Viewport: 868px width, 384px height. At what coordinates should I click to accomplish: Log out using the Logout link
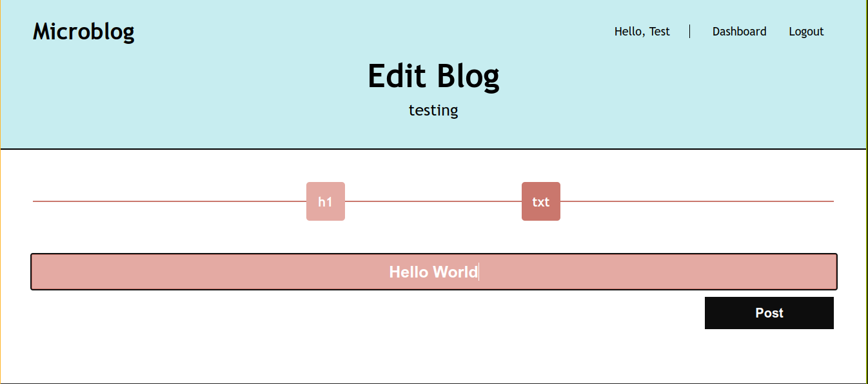tap(806, 32)
